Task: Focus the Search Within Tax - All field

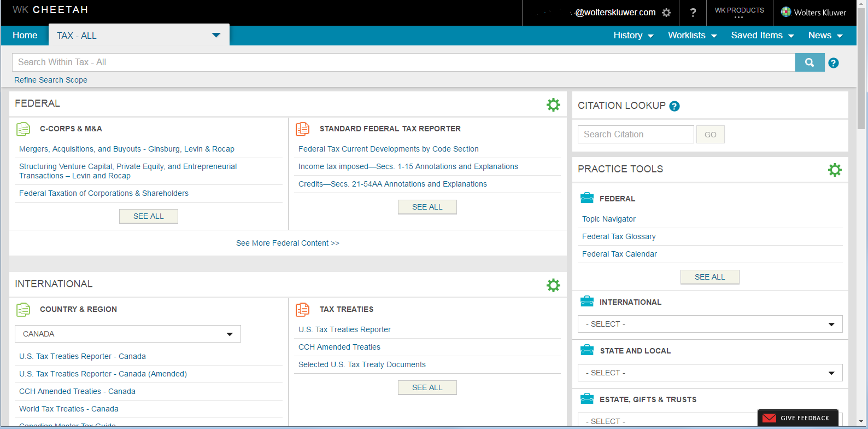Action: (x=403, y=62)
